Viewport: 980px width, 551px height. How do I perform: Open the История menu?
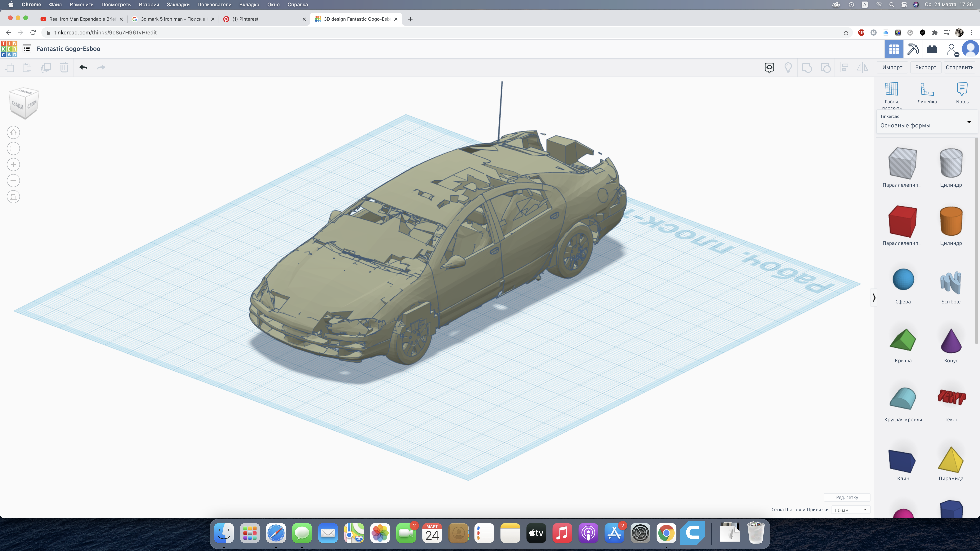pos(148,5)
